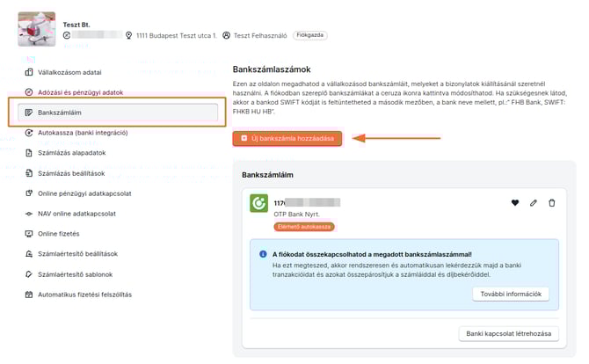Click the További információk button
589x364 pixels.
click(x=510, y=294)
